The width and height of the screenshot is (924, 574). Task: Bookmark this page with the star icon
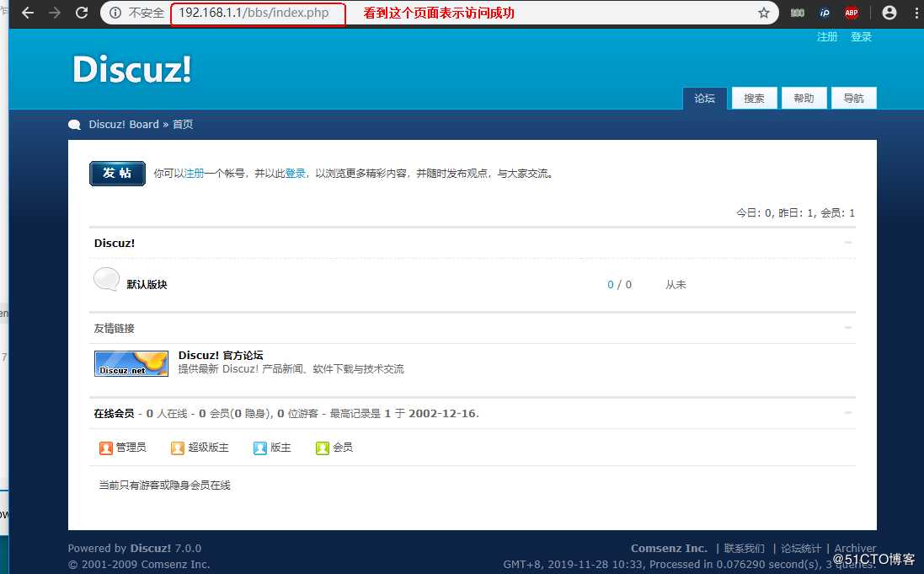764,13
